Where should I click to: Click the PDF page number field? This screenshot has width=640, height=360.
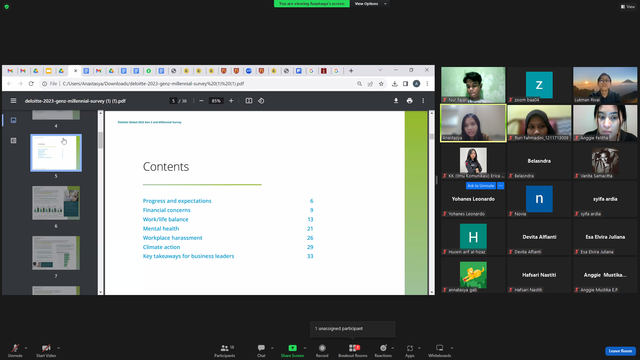point(173,101)
